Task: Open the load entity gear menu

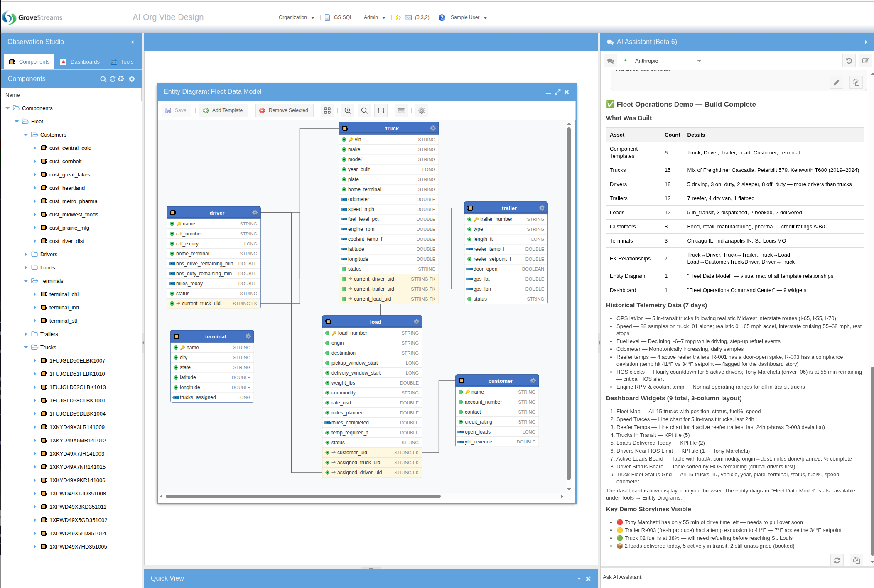Action: point(416,322)
